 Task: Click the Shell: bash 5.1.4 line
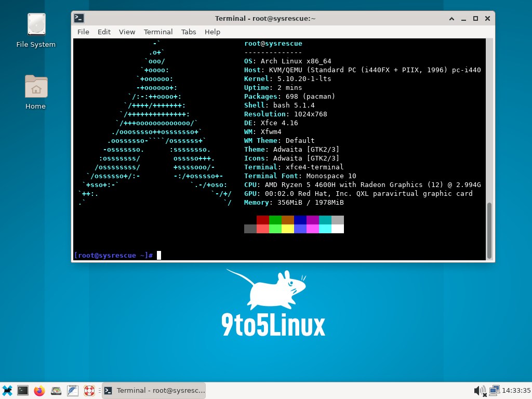click(279, 105)
